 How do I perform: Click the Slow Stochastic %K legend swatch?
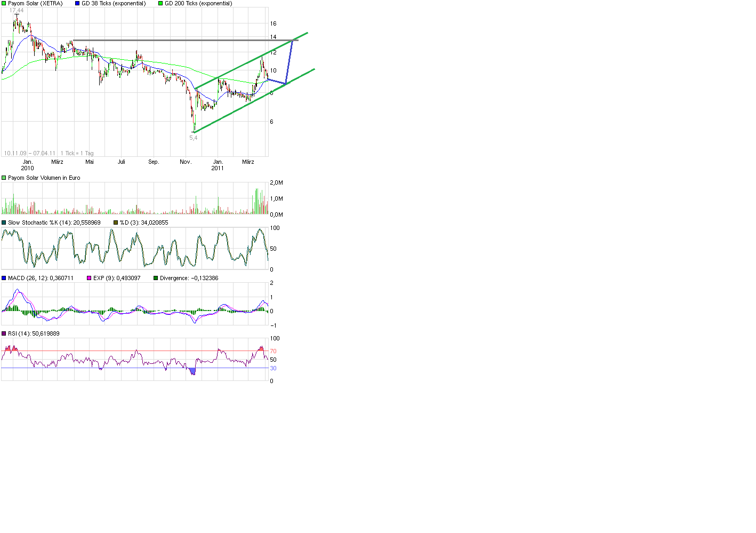pyautogui.click(x=4, y=222)
